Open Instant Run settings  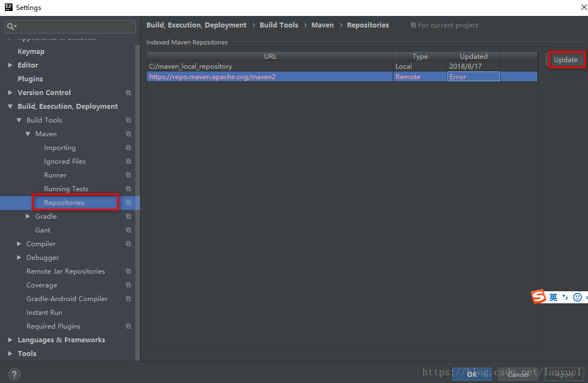(x=44, y=313)
